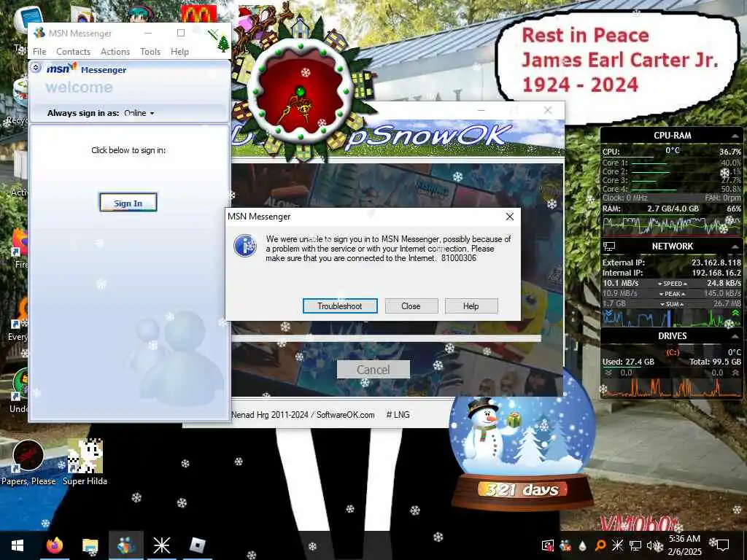Click the External IP value 23.162.8.118
The width and height of the screenshot is (747, 560).
click(716, 262)
